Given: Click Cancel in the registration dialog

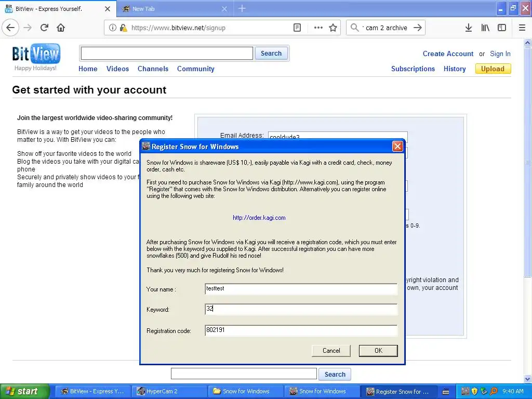Looking at the screenshot, I should 331,351.
